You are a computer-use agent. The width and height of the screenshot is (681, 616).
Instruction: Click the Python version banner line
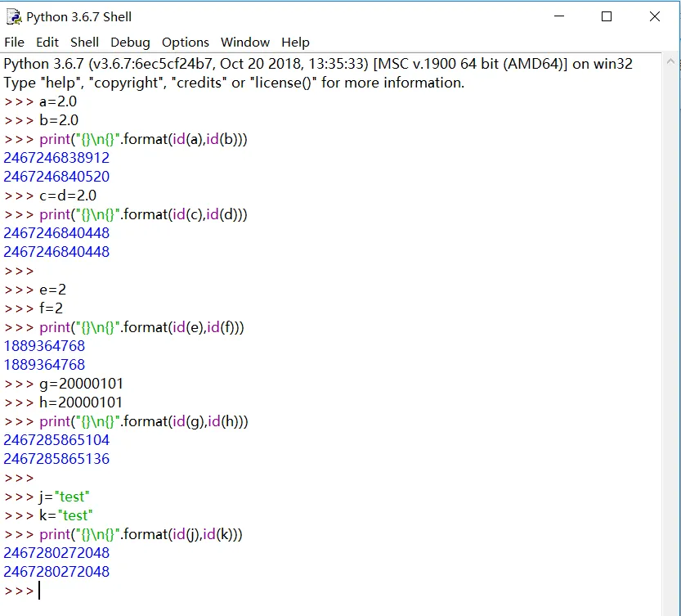coord(318,64)
